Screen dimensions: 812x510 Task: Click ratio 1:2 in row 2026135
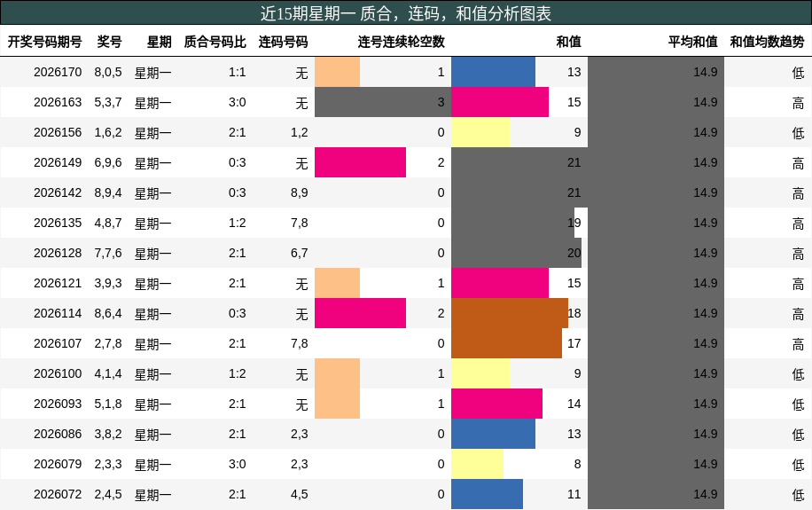tap(238, 223)
